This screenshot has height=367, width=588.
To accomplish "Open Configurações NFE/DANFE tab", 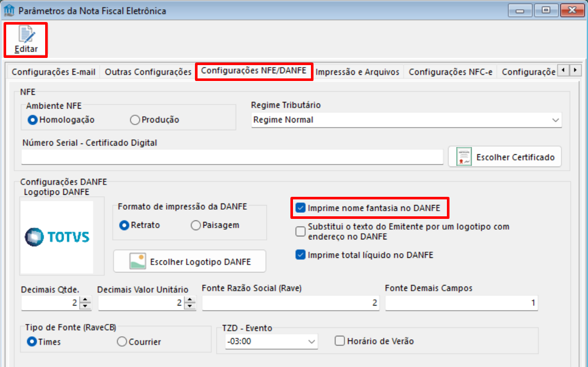I will [x=254, y=71].
